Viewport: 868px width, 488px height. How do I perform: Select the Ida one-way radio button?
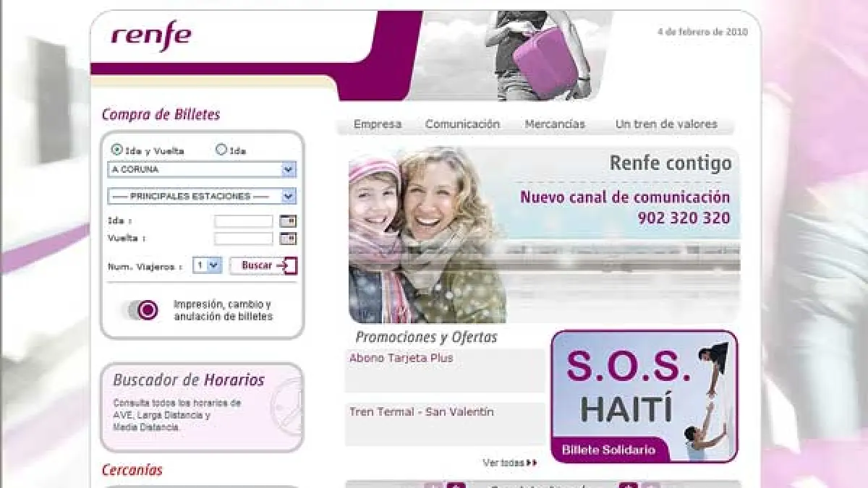click(x=221, y=150)
